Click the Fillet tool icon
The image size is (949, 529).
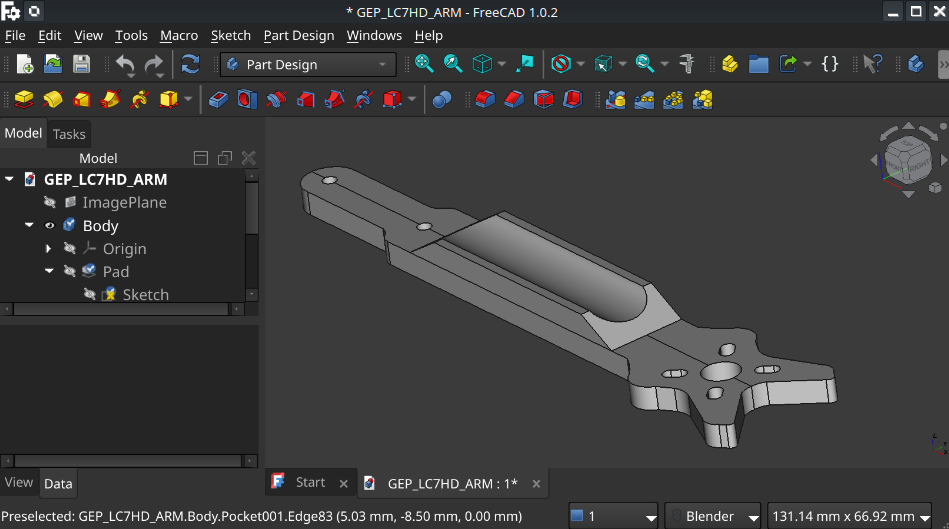tap(484, 99)
